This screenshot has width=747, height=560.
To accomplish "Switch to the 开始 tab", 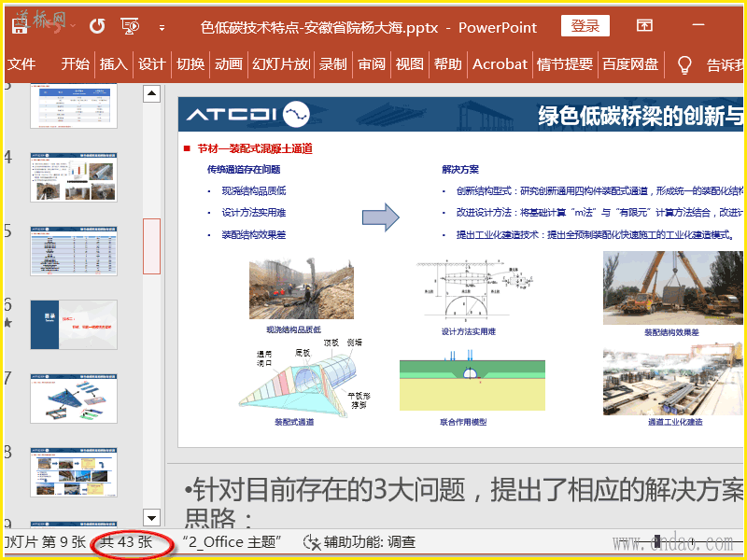I will coord(75,64).
